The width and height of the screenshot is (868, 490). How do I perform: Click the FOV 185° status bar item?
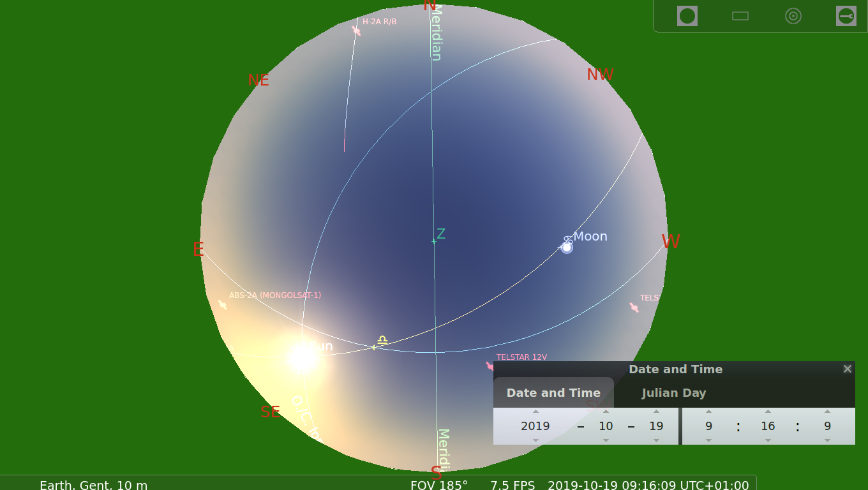click(x=439, y=484)
